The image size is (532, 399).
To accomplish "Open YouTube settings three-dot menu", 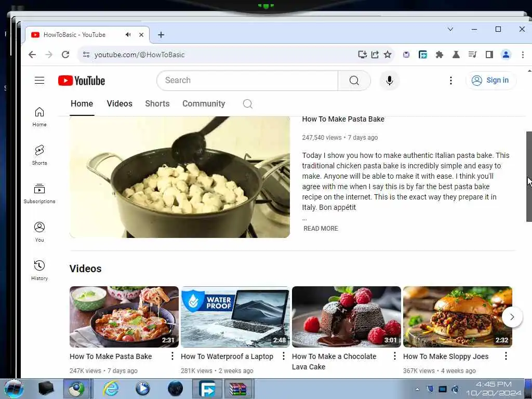I will [450, 81].
